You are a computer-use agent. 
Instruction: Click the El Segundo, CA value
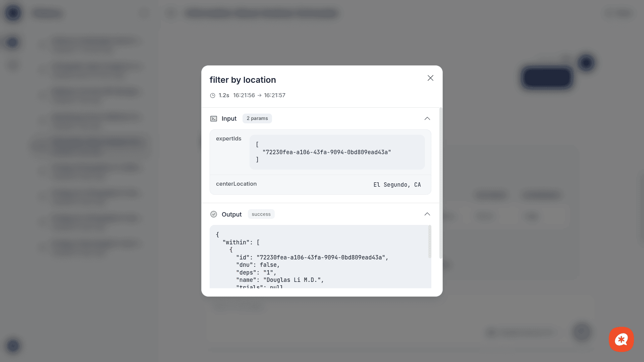[x=397, y=185]
